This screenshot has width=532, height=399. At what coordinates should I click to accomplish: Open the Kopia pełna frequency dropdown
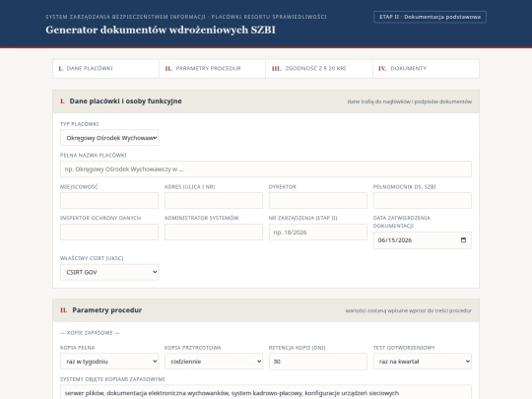(109, 362)
